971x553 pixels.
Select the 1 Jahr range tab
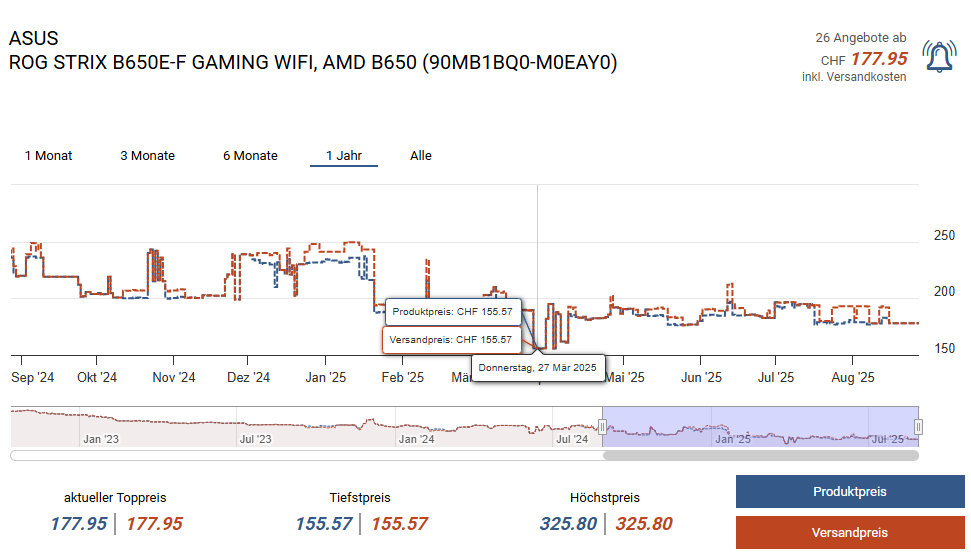pos(344,155)
